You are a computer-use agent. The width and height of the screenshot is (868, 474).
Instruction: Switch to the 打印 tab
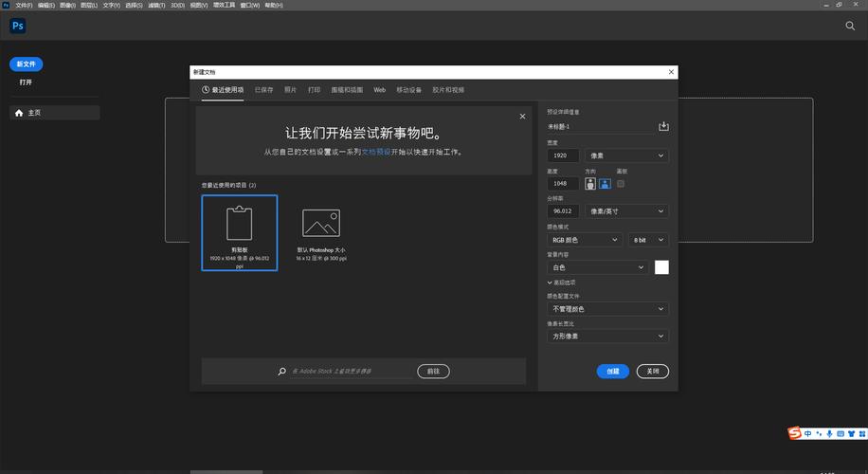pyautogui.click(x=314, y=90)
